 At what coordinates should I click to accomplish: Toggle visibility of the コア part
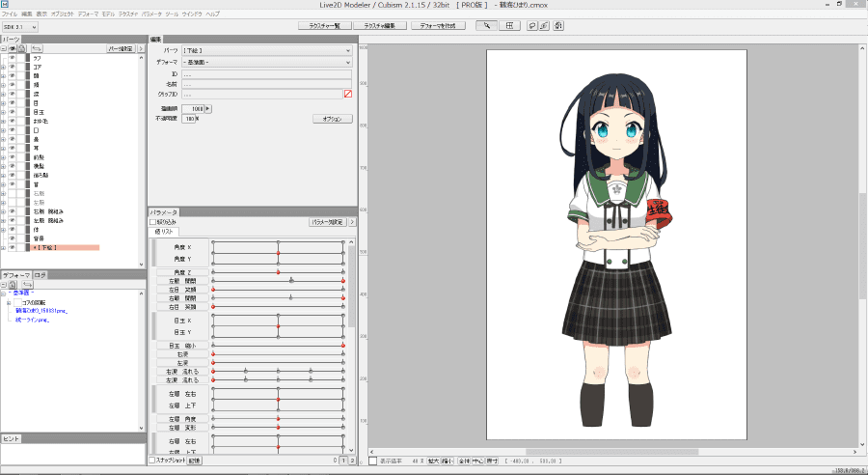coord(13,67)
